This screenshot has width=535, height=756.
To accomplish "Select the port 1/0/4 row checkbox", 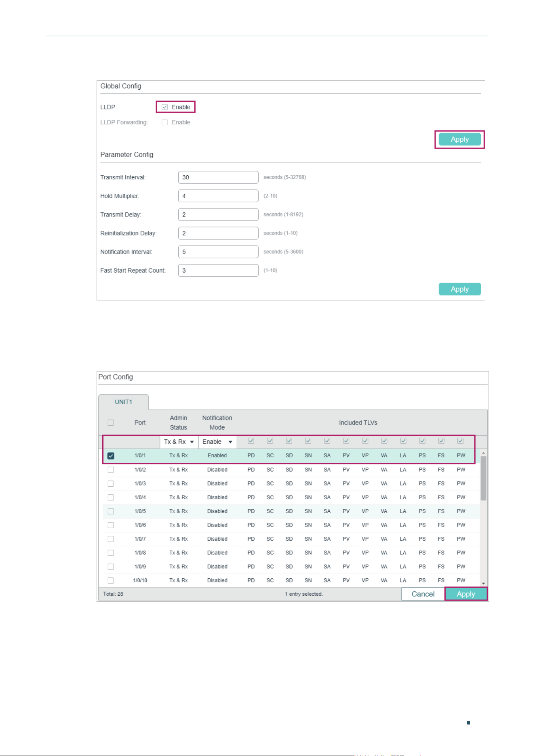I will pyautogui.click(x=111, y=498).
